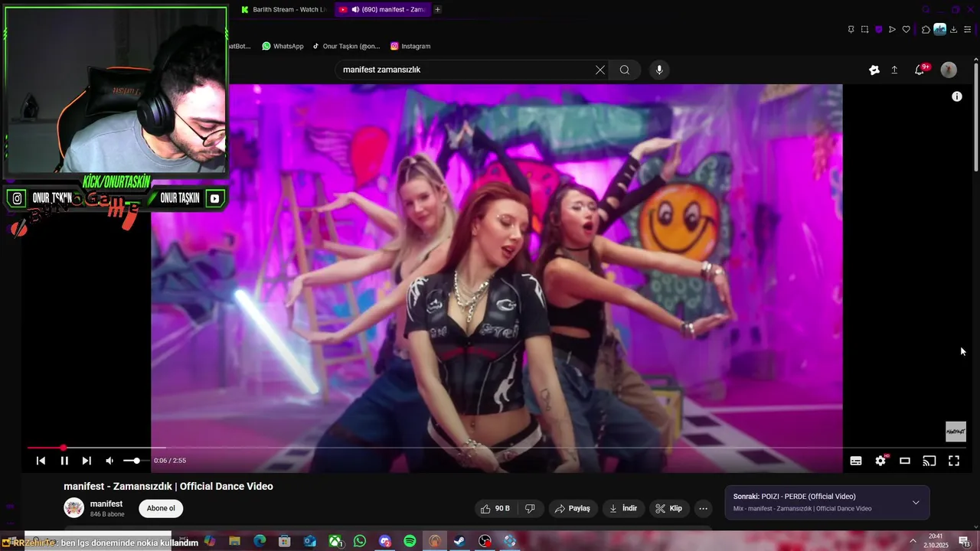Image resolution: width=980 pixels, height=551 pixels.
Task: Open Microsoft Store from the taskbar
Action: click(x=284, y=541)
